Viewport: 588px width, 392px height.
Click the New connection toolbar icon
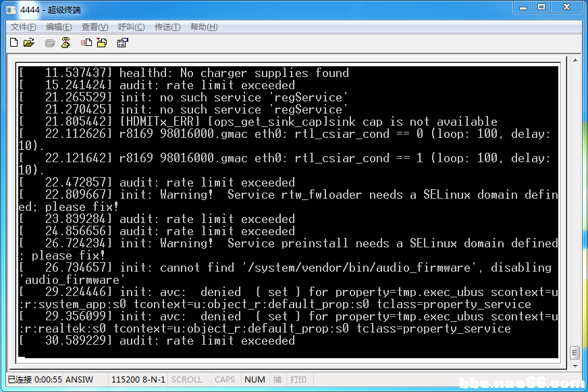[14, 43]
